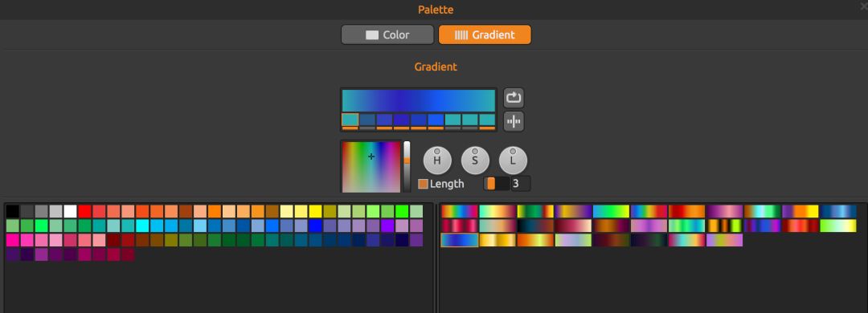This screenshot has width=868, height=313.
Task: Click the mirror gradient icon button
Action: (x=514, y=122)
